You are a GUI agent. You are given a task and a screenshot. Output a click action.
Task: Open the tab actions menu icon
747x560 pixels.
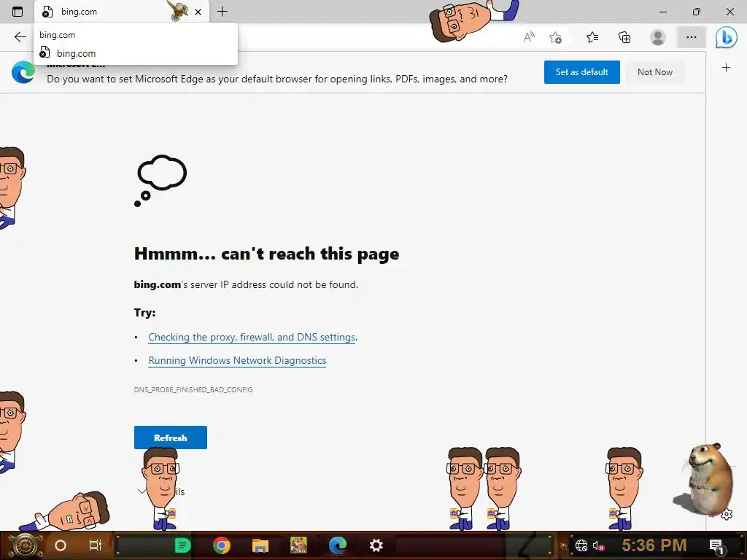(18, 12)
